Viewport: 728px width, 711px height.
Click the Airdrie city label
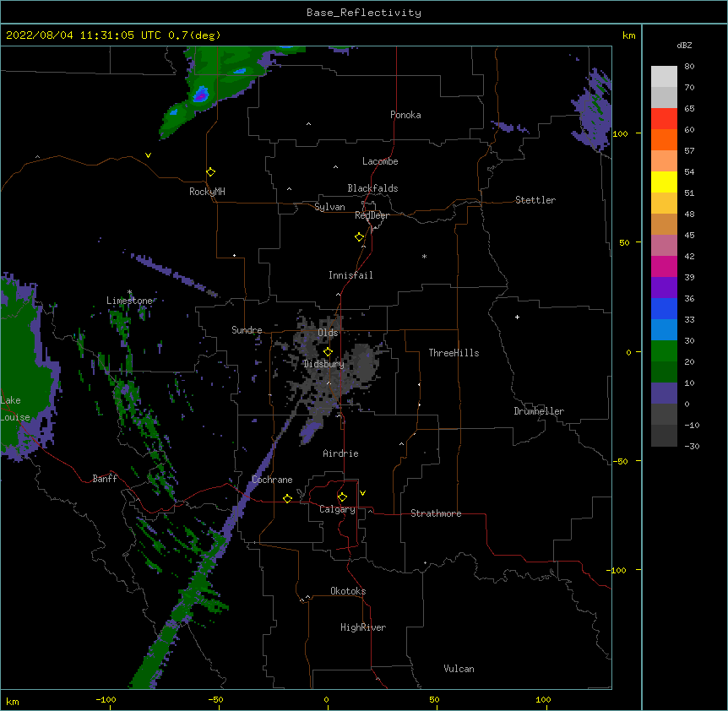[x=341, y=453]
